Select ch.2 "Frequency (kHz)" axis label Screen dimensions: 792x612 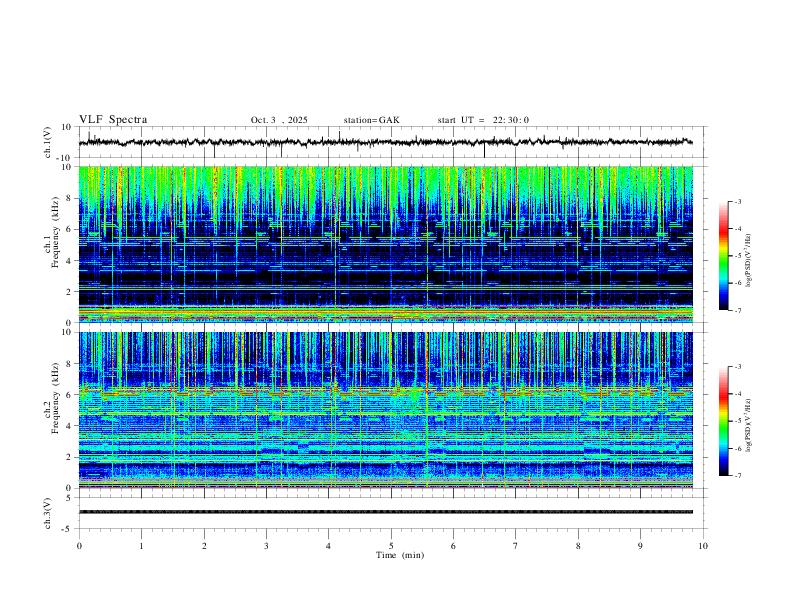click(x=55, y=398)
